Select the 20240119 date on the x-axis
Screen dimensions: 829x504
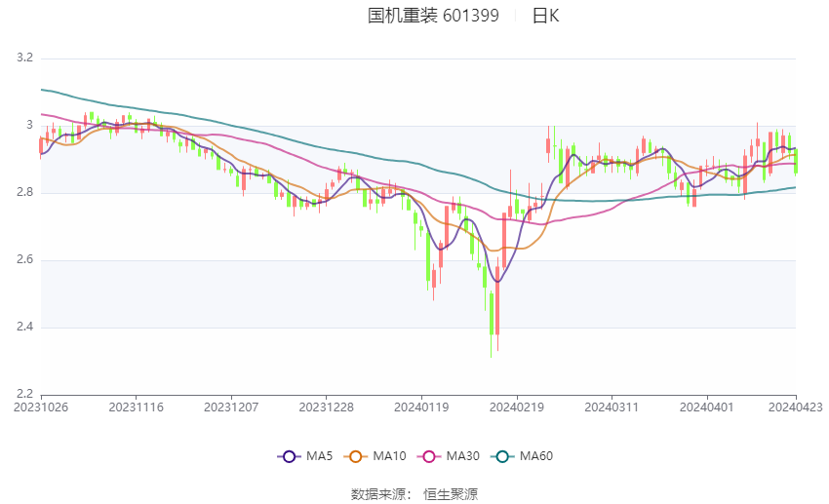421,407
